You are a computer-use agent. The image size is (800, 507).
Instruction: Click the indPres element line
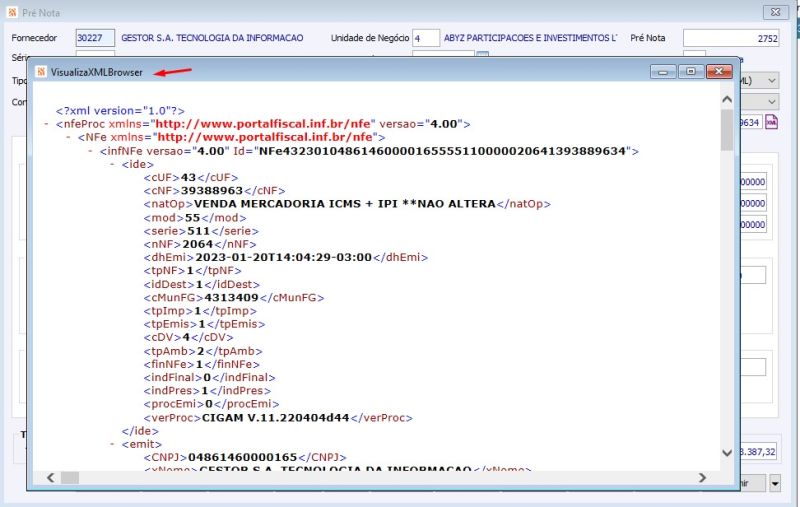207,391
